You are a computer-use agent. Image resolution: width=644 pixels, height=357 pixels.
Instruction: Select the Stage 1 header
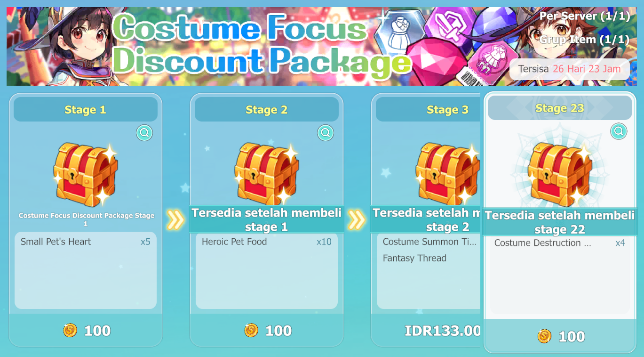click(86, 110)
